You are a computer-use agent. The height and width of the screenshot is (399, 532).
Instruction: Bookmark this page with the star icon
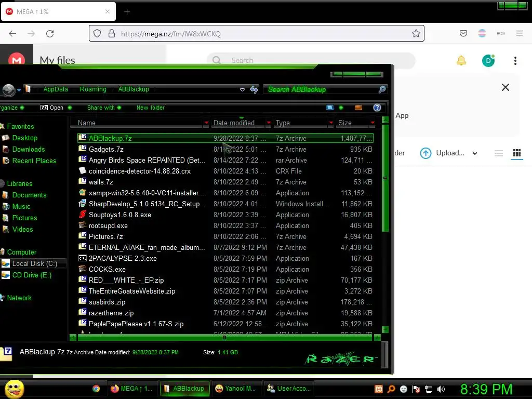(x=416, y=33)
